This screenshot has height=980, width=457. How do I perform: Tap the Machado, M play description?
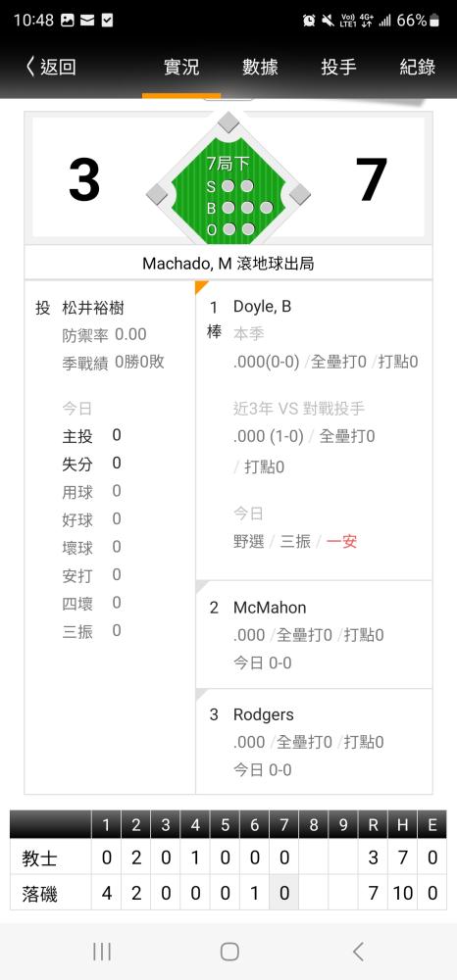(228, 264)
